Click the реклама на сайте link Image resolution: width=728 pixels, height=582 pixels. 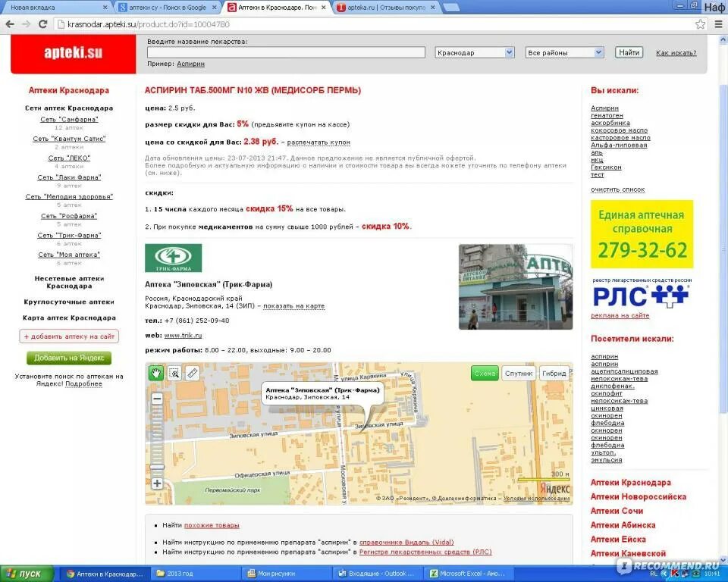coord(620,315)
